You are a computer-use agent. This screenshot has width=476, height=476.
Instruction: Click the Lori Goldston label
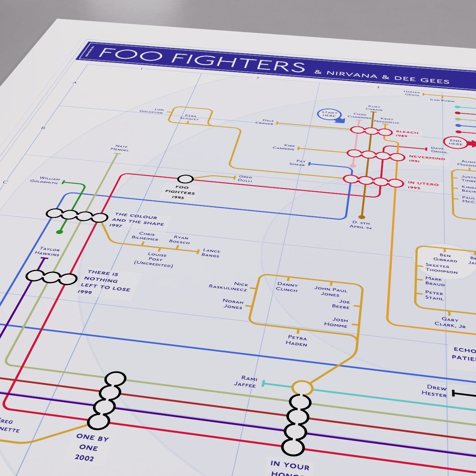click(152, 111)
